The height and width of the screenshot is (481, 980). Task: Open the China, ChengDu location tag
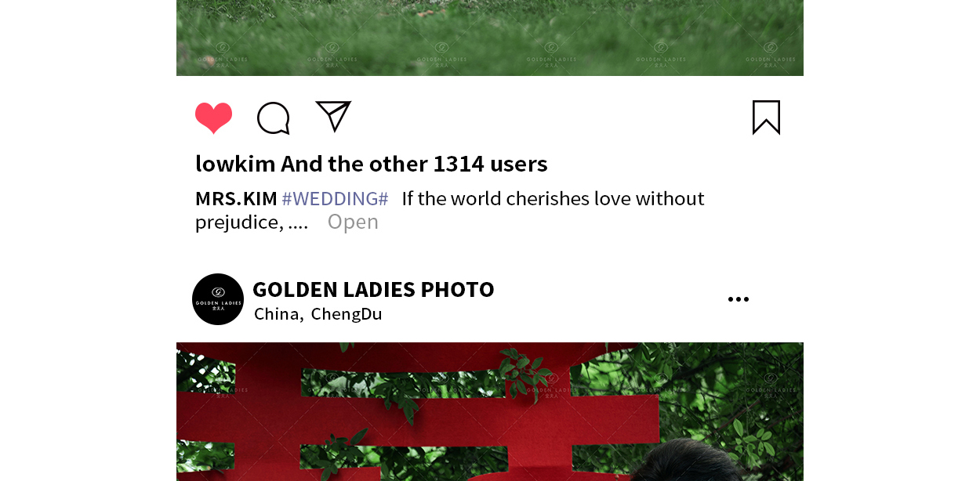click(318, 314)
